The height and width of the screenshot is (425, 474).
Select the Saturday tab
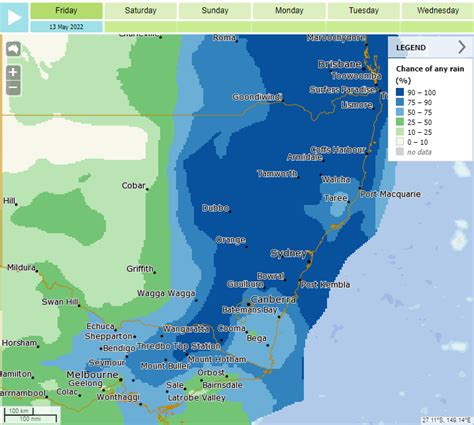(x=141, y=11)
